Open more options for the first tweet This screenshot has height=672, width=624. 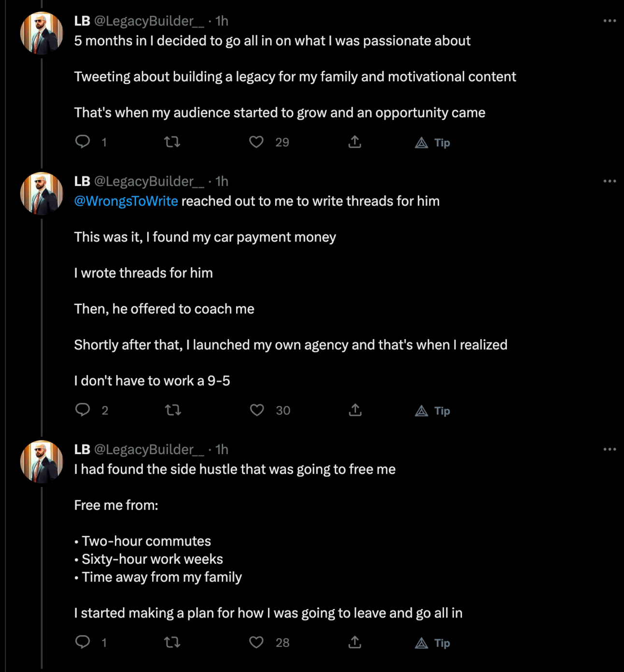click(x=610, y=21)
